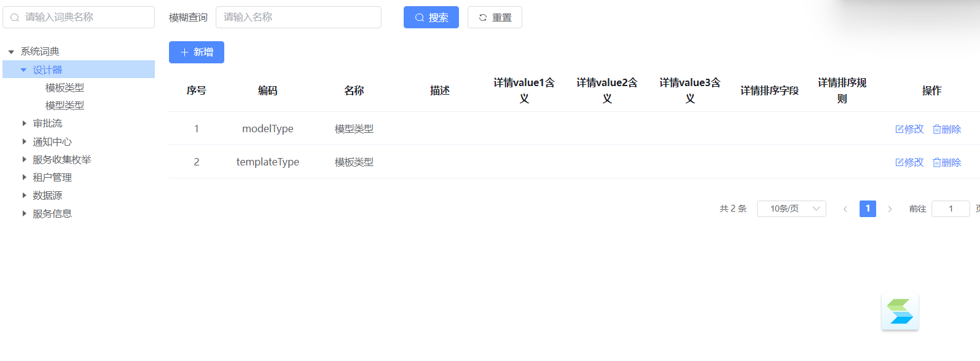Image resolution: width=980 pixels, height=361 pixels.
Task: Select the 审批流 tree item label
Action: [x=47, y=124]
